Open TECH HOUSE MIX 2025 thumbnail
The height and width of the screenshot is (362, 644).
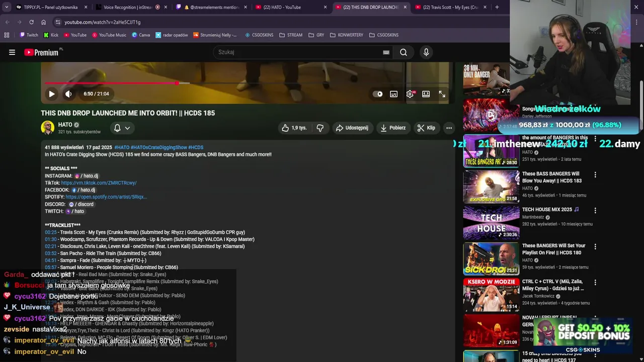click(x=491, y=222)
